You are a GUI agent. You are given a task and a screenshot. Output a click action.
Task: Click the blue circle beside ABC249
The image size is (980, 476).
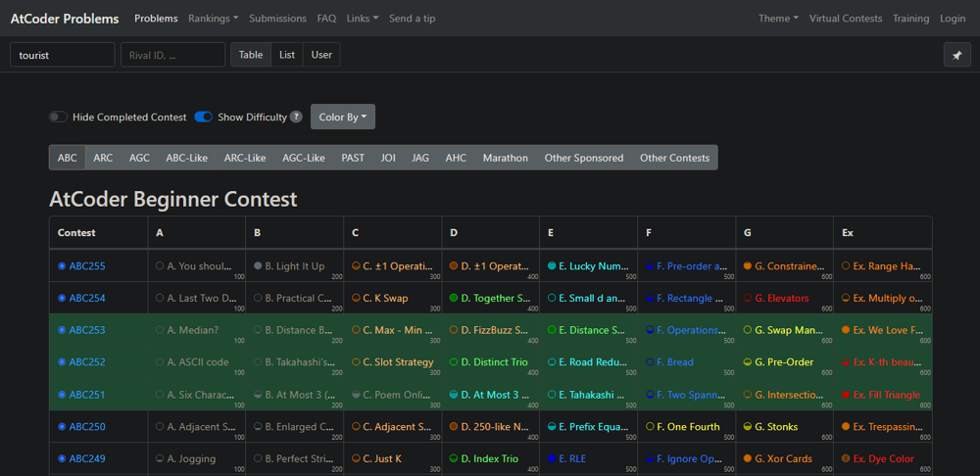[62, 458]
